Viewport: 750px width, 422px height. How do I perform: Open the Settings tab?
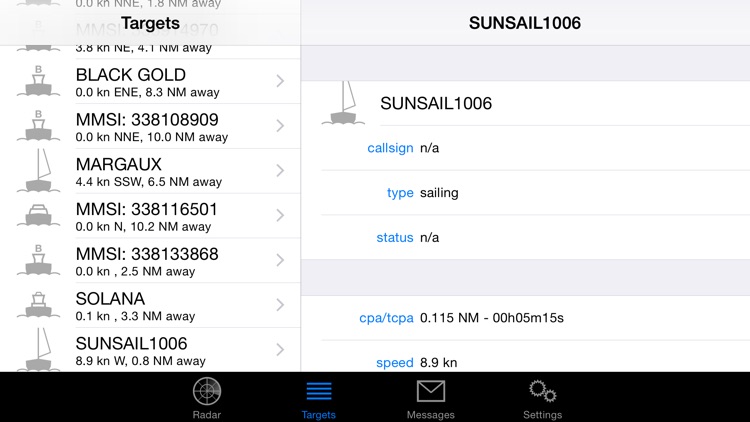542,399
